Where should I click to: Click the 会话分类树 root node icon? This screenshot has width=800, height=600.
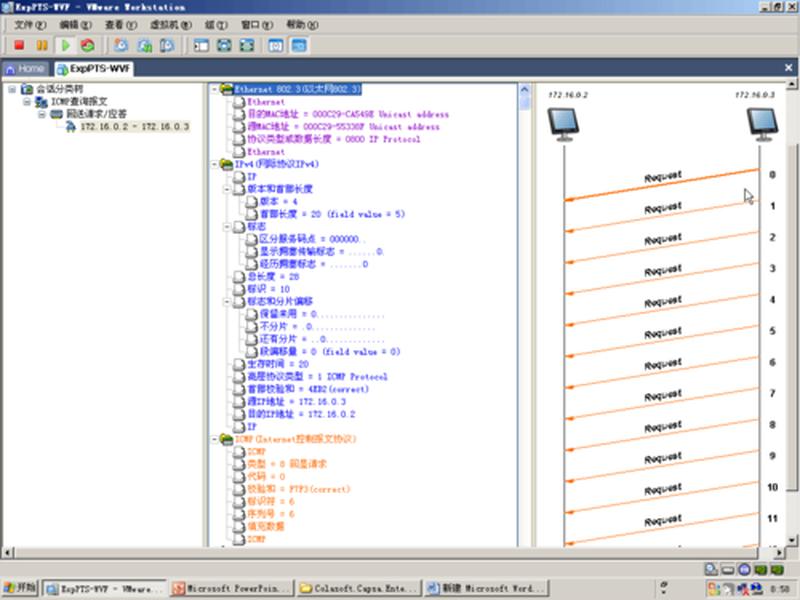tap(27, 89)
